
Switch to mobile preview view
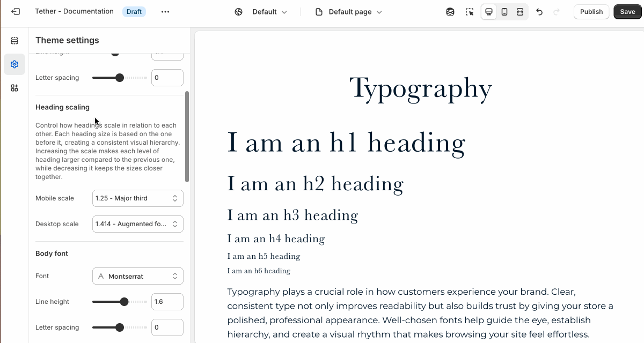504,12
